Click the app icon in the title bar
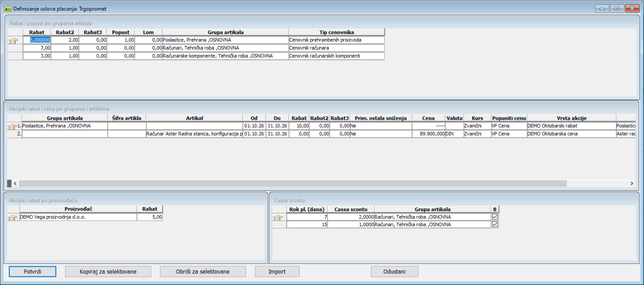The width and height of the screenshot is (644, 285). pyautogui.click(x=8, y=8)
